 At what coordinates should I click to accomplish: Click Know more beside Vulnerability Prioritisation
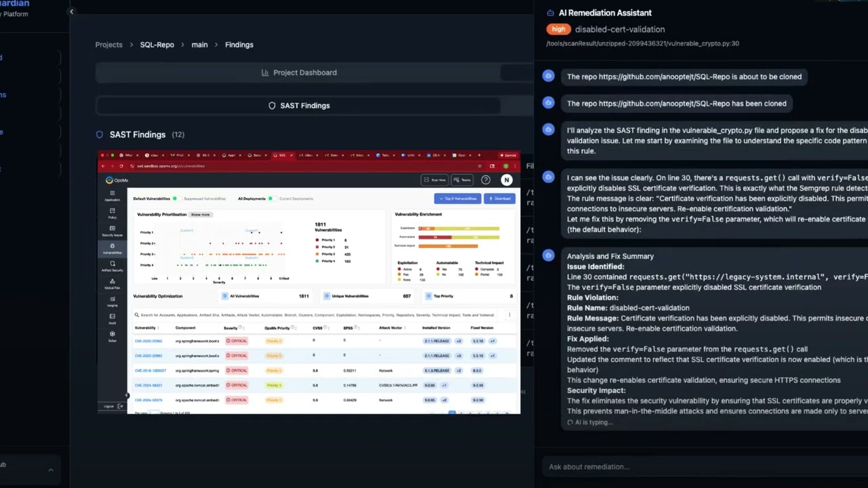[201, 214]
